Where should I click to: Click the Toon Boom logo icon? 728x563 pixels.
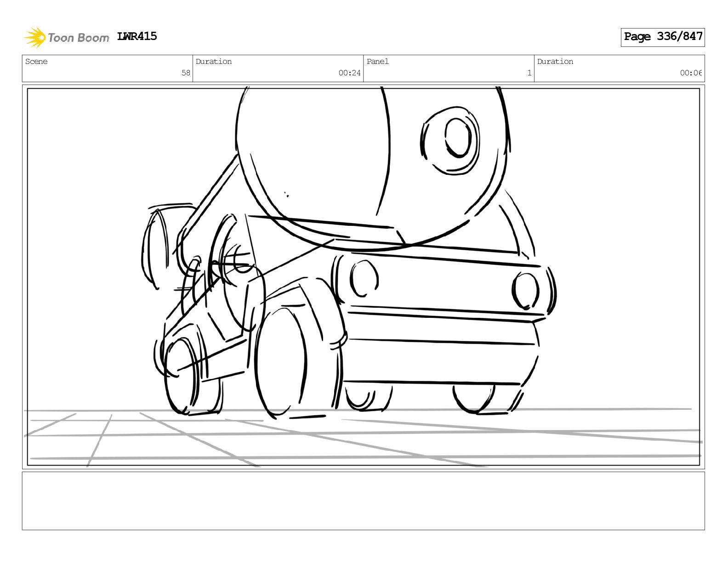click(x=35, y=37)
